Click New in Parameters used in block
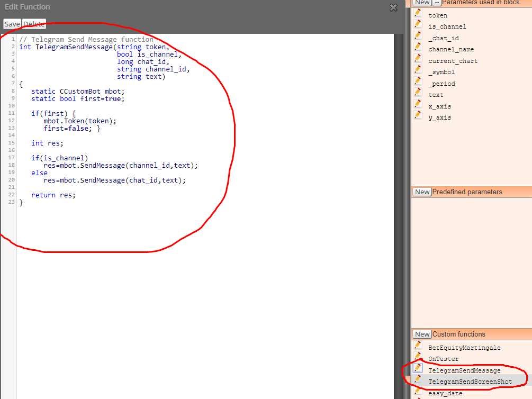 (422, 2)
